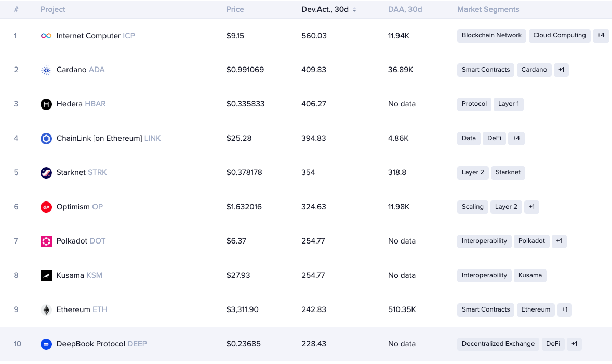Screen dimensions: 612x364
Task: Expand +1 segments in Optimism row
Action: click(531, 207)
